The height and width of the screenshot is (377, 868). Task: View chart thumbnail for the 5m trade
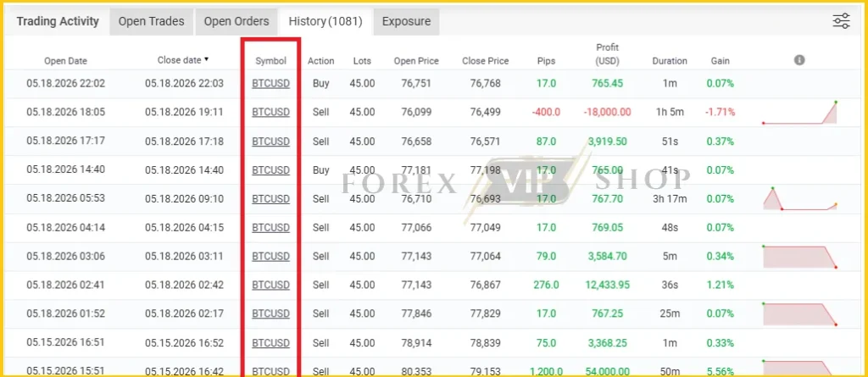800,257
